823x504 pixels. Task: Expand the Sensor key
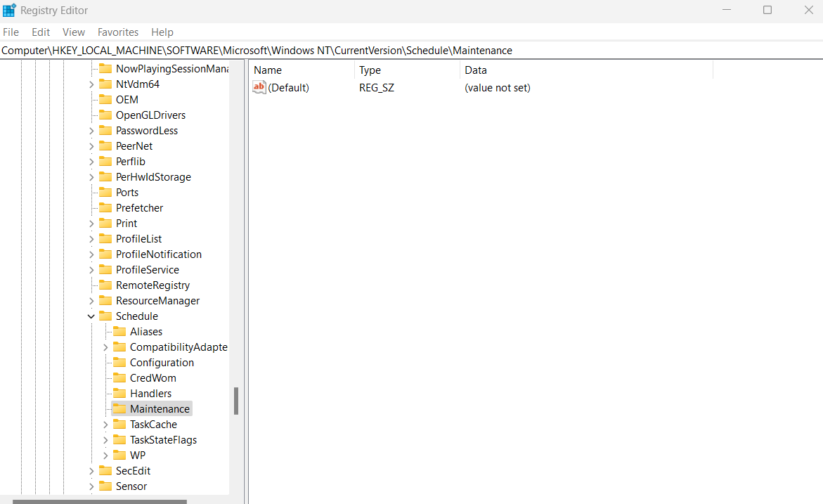91,486
